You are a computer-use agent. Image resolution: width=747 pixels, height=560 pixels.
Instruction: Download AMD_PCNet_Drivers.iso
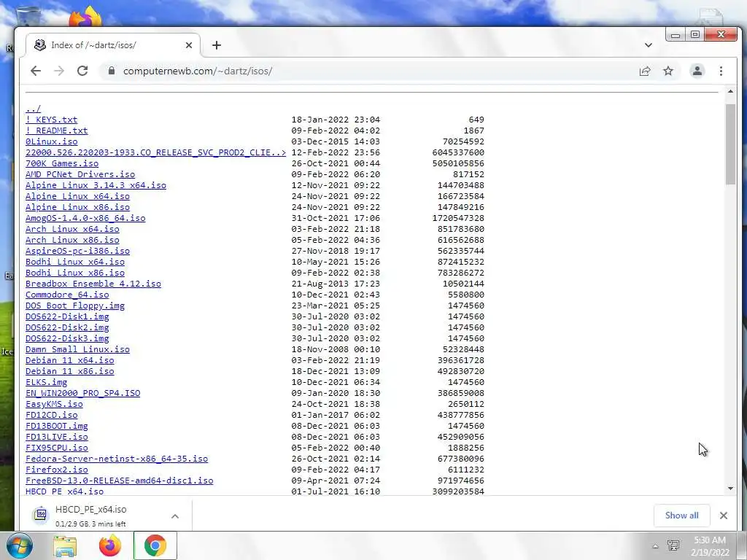pyautogui.click(x=80, y=174)
